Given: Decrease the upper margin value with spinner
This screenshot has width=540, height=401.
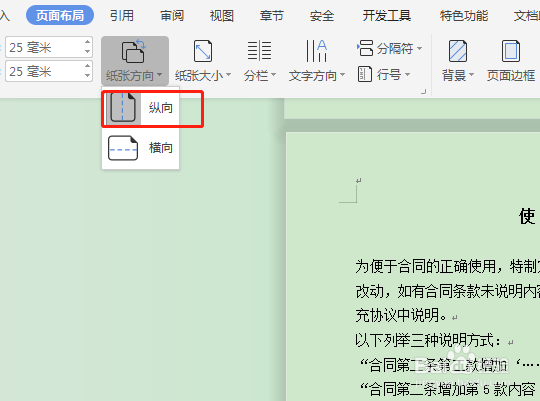Looking at the screenshot, I should (x=87, y=52).
